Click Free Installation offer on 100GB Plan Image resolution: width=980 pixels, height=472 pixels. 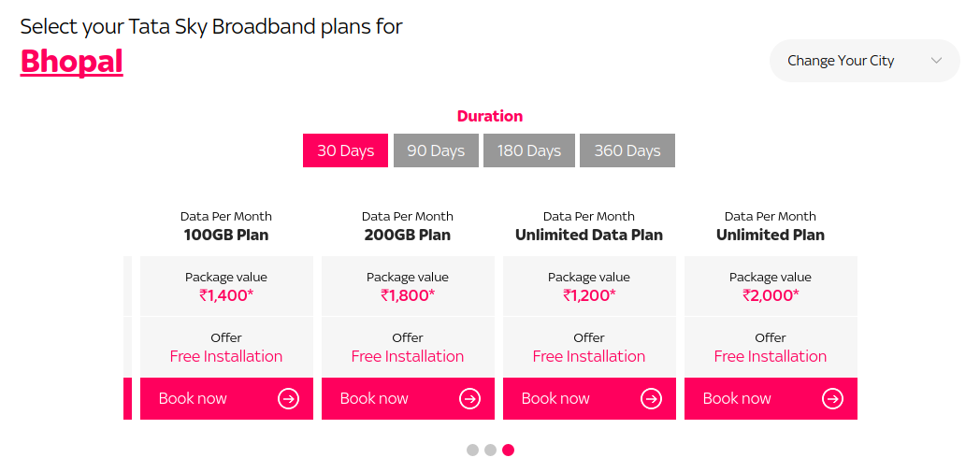[x=226, y=356]
